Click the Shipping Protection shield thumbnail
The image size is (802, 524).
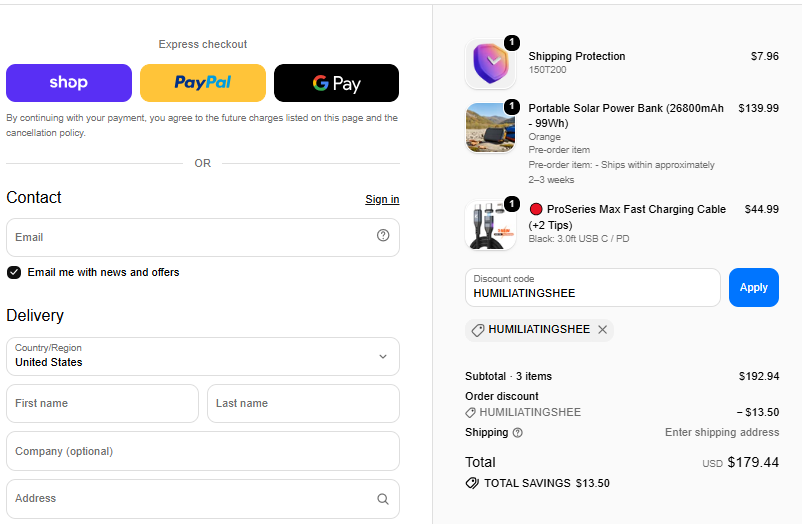(491, 64)
